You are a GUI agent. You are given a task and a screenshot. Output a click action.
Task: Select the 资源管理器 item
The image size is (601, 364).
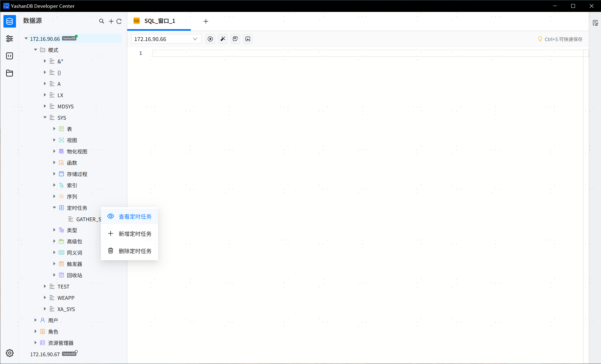pos(60,343)
